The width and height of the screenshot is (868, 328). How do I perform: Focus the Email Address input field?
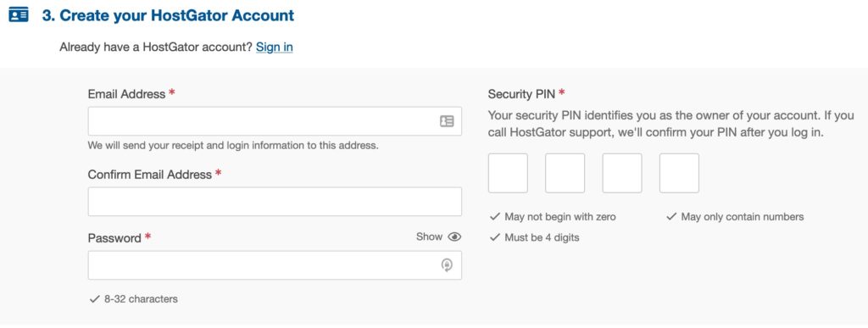(275, 121)
